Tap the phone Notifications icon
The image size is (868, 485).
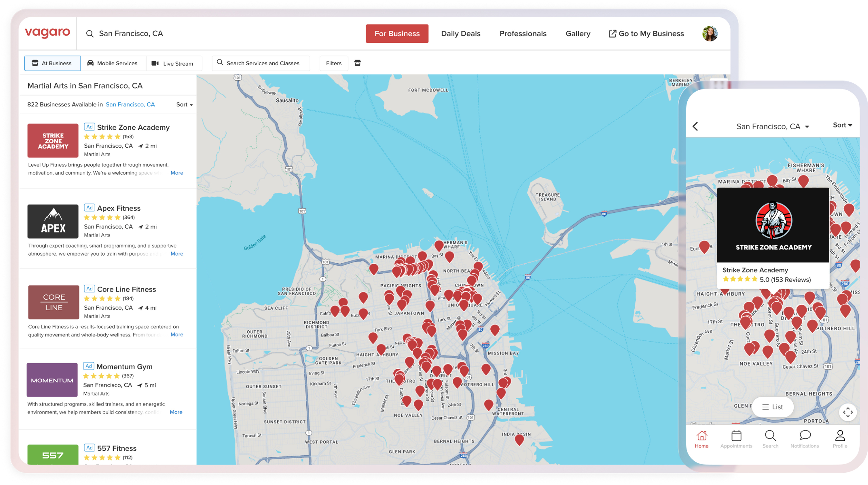click(x=805, y=435)
